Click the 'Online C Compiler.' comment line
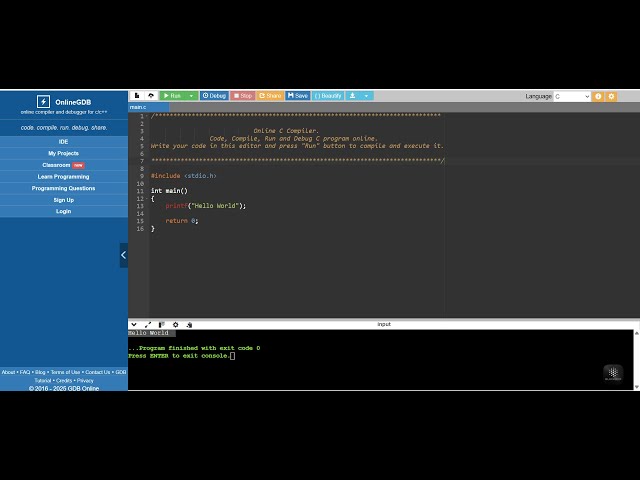Viewport: 640px width, 480px height. click(x=286, y=131)
